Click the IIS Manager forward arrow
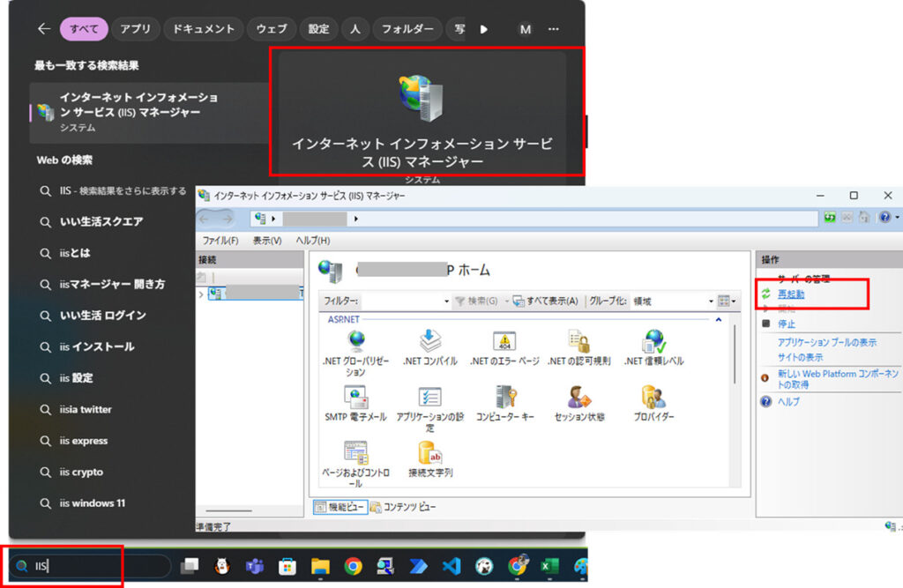The image size is (903, 588). [228, 219]
